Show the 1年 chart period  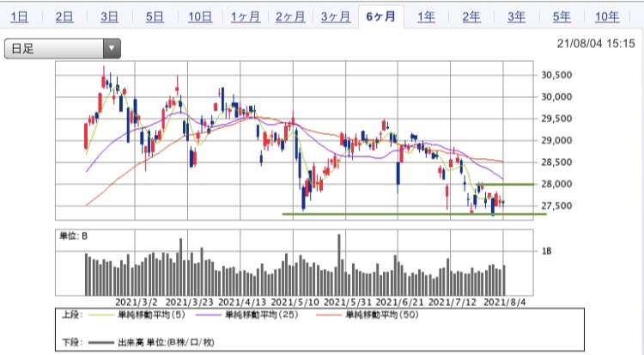(426, 17)
